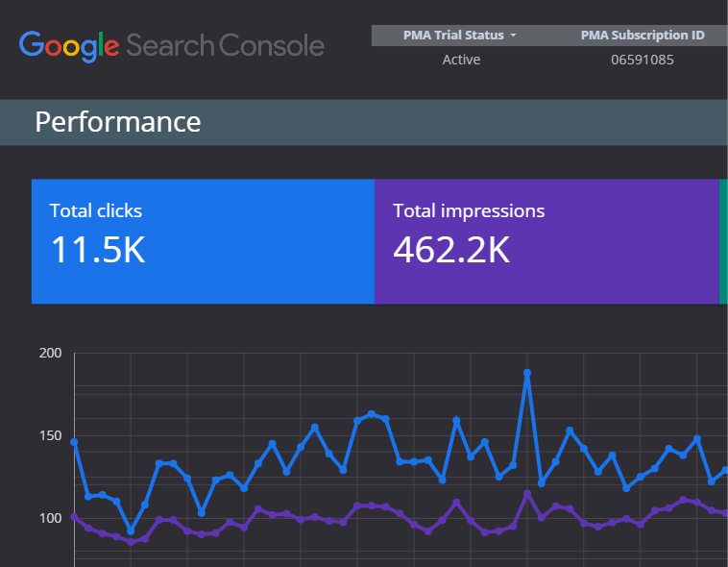Click the 11.5K total clicks value
Image resolution: width=728 pixels, height=567 pixels.
(x=98, y=250)
